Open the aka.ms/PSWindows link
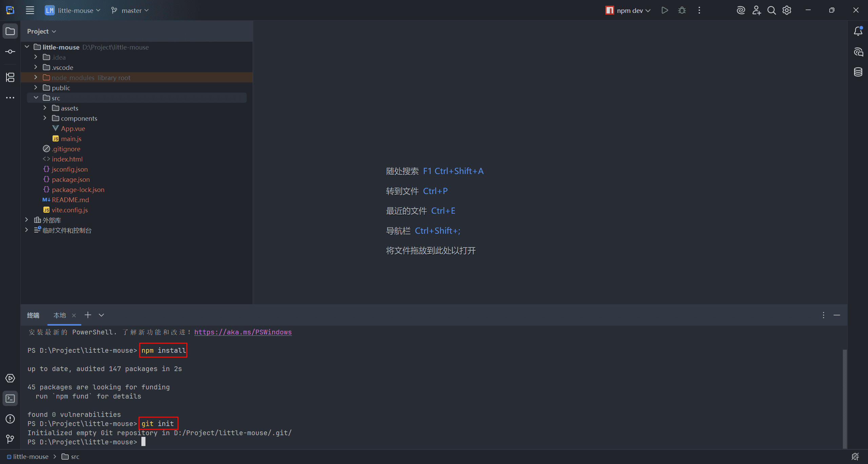The width and height of the screenshot is (868, 464). pyautogui.click(x=243, y=332)
